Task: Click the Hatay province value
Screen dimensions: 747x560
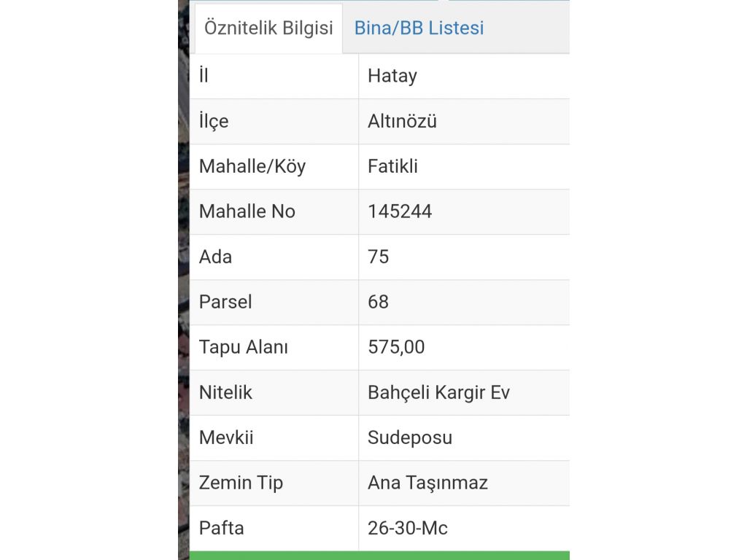Action: (x=392, y=76)
